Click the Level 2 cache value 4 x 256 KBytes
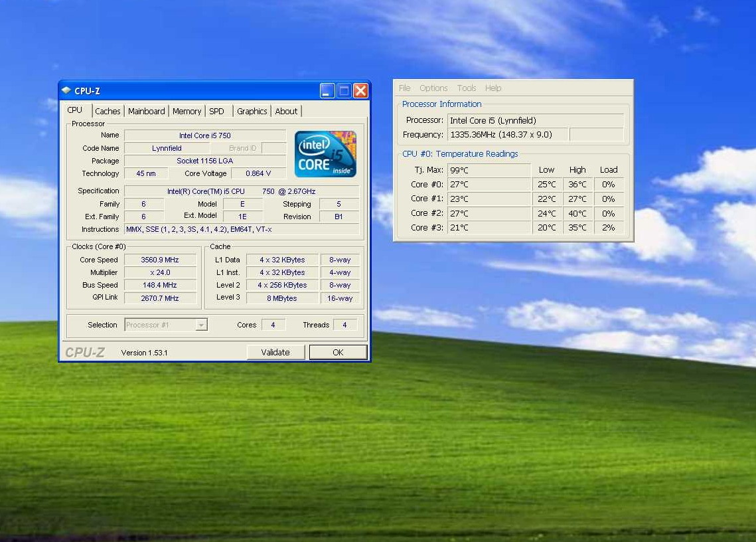This screenshot has height=542, width=756. click(282, 285)
